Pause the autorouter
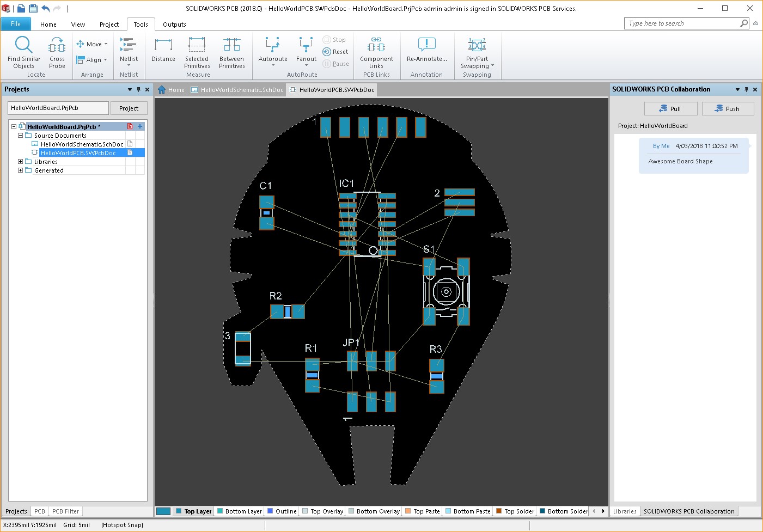 (336, 64)
